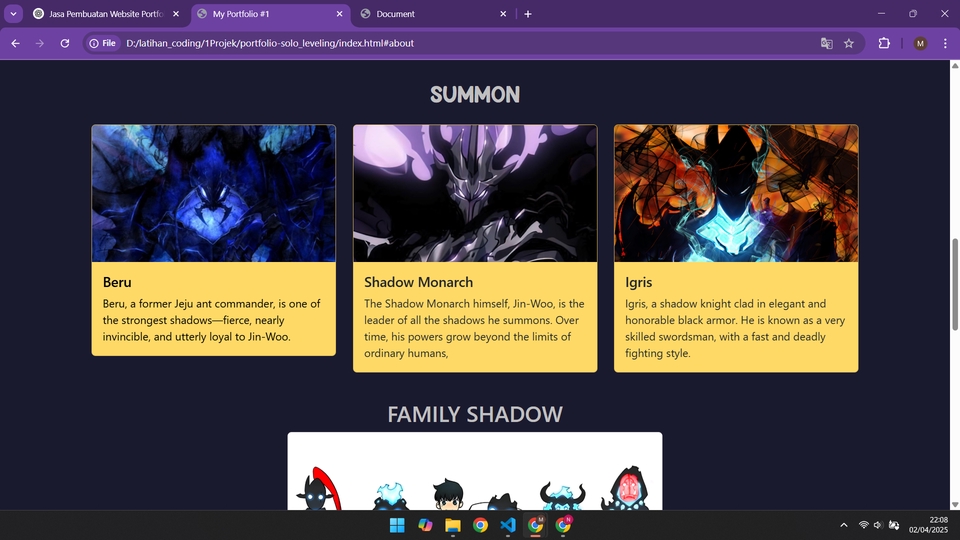Open the Chrome three-dot menu
Viewport: 960px width, 540px height.
point(945,43)
